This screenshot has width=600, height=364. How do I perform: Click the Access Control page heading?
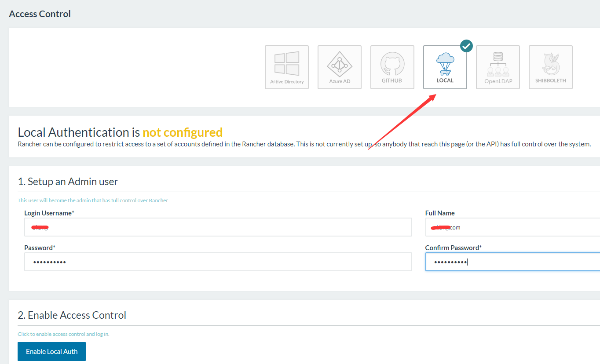(40, 14)
